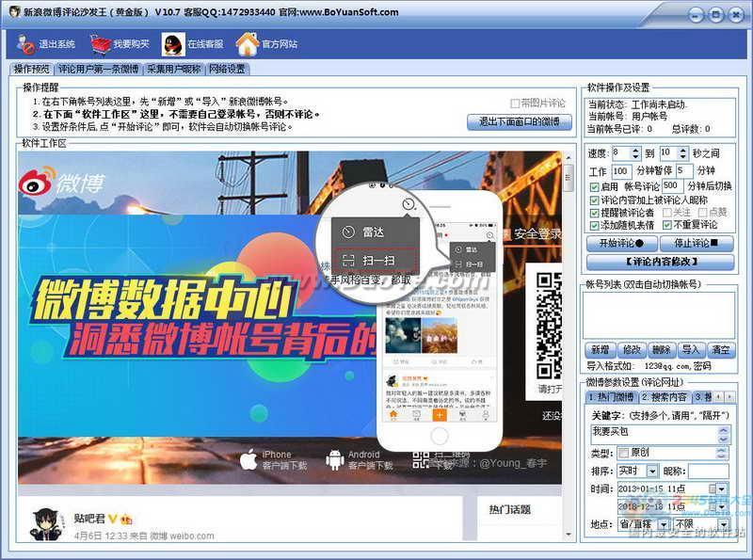This screenshot has height=560, width=753.
Task: Click the app icon in the title bar
Action: coord(14,12)
